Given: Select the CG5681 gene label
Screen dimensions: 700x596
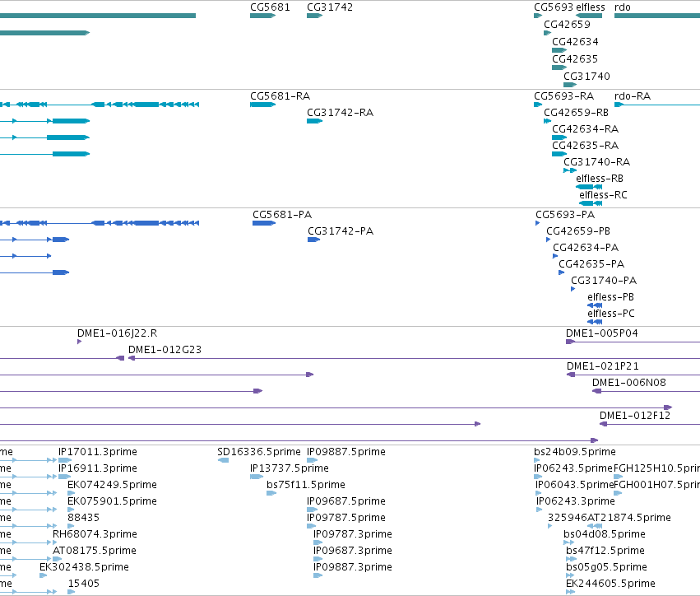Looking at the screenshot, I should click(270, 7).
